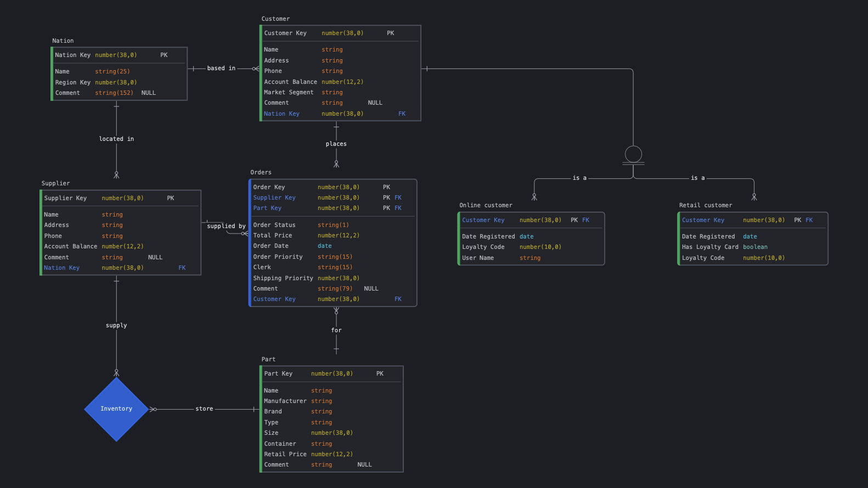Select Nation Key row in Nation table
The image size is (868, 488).
tap(120, 55)
